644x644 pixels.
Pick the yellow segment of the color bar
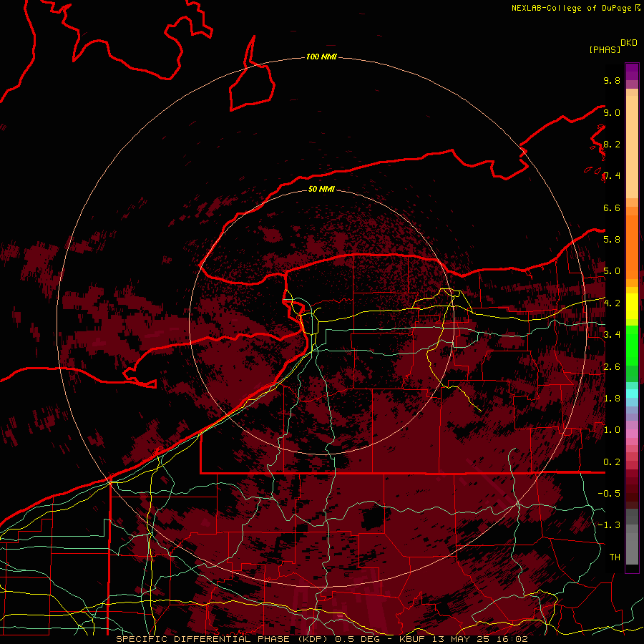click(x=632, y=306)
